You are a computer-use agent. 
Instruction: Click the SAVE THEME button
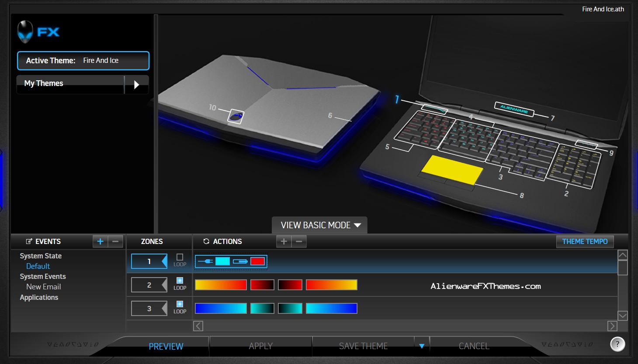364,346
